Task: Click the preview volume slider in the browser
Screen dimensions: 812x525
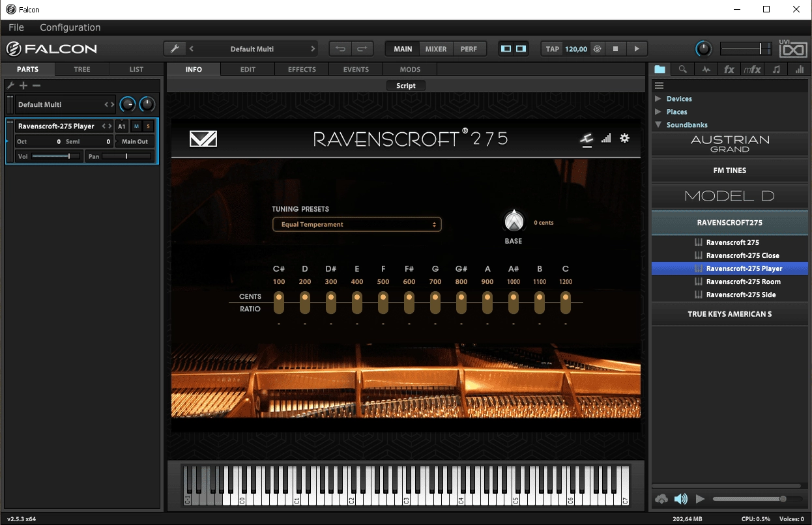Action: 758,499
